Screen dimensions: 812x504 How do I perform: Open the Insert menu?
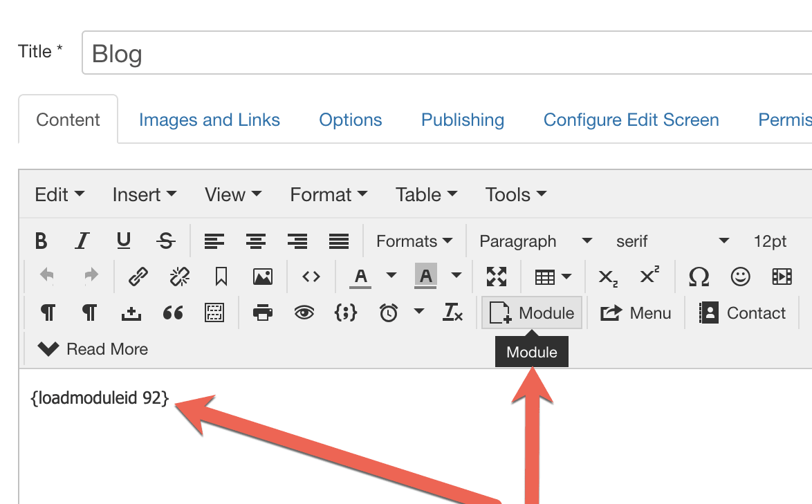click(x=144, y=195)
